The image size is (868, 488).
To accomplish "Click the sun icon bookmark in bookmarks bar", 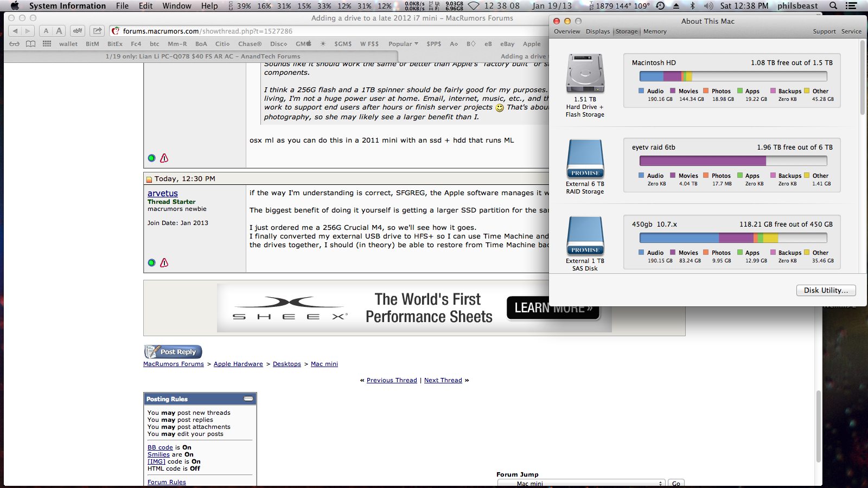I will 323,44.
